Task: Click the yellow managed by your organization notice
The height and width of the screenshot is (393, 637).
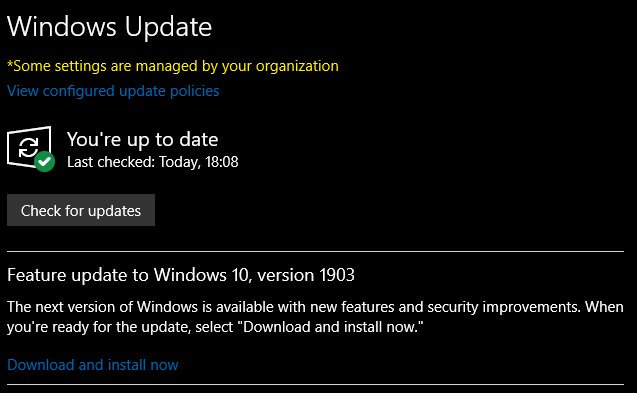Action: (173, 66)
